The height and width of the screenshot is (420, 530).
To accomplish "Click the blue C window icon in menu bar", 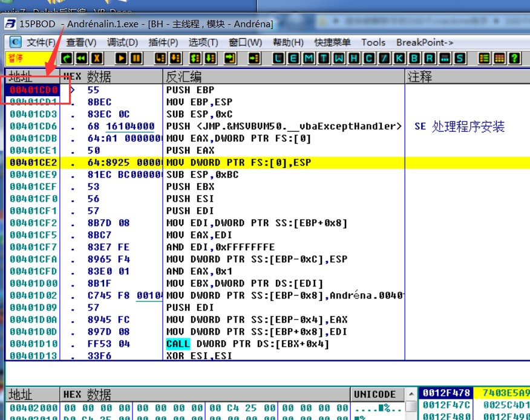I will click(x=15, y=42).
